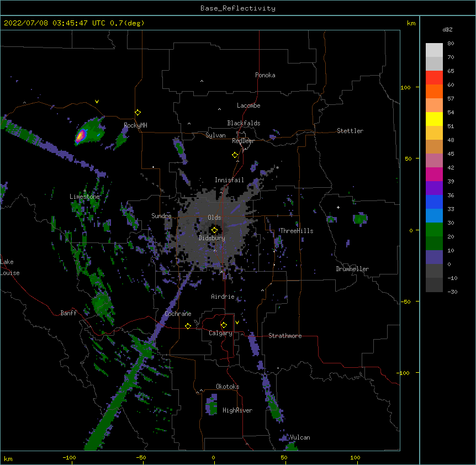Select the blue 33-36 dBZ legend swatch
The height and width of the screenshot is (465, 476).
coord(434,202)
